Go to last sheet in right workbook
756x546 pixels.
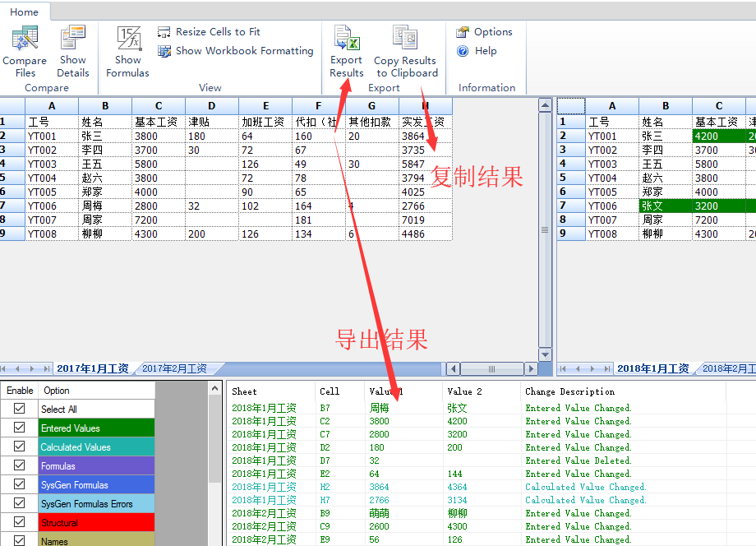pyautogui.click(x=606, y=369)
